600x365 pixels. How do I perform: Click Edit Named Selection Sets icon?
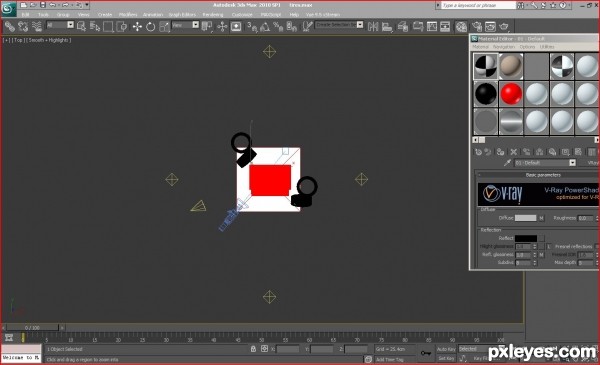[x=307, y=26]
